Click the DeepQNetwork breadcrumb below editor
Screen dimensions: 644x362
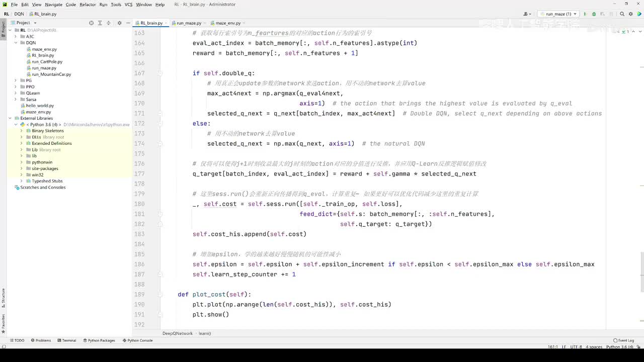click(177, 333)
